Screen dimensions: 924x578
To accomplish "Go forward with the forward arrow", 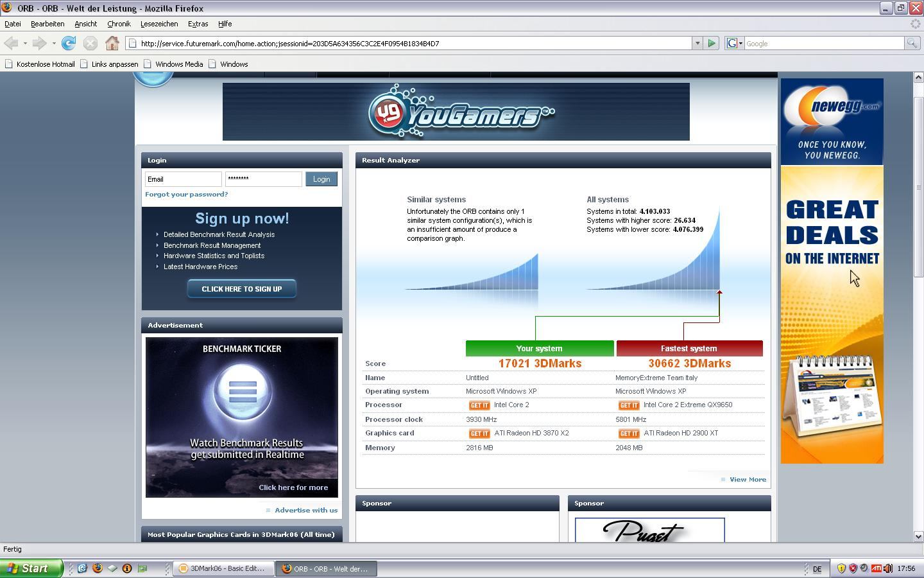I will pyautogui.click(x=39, y=44).
